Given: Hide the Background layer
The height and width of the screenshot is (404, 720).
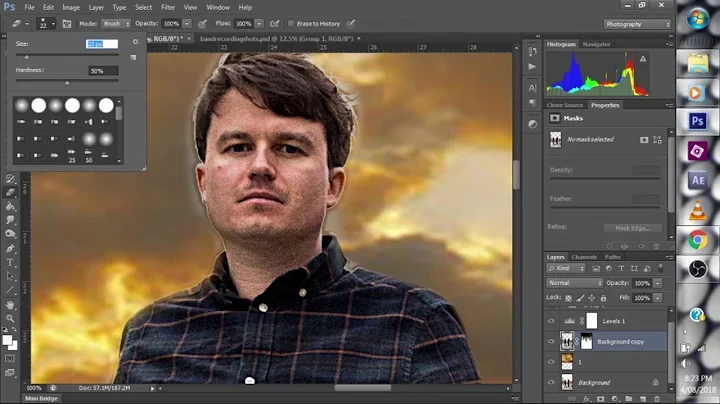Looking at the screenshot, I should coord(551,382).
